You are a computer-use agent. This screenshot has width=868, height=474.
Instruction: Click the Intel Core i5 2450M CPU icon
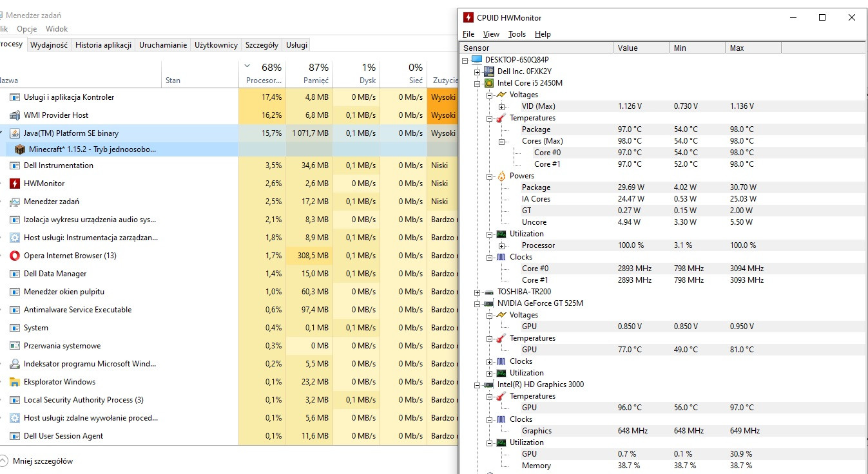point(489,83)
